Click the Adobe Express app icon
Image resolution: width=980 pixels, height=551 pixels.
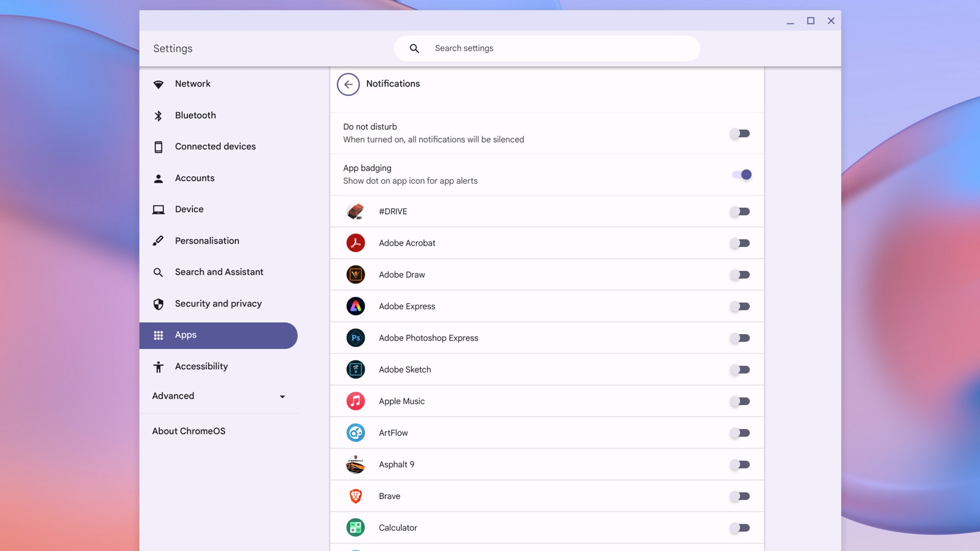point(355,306)
